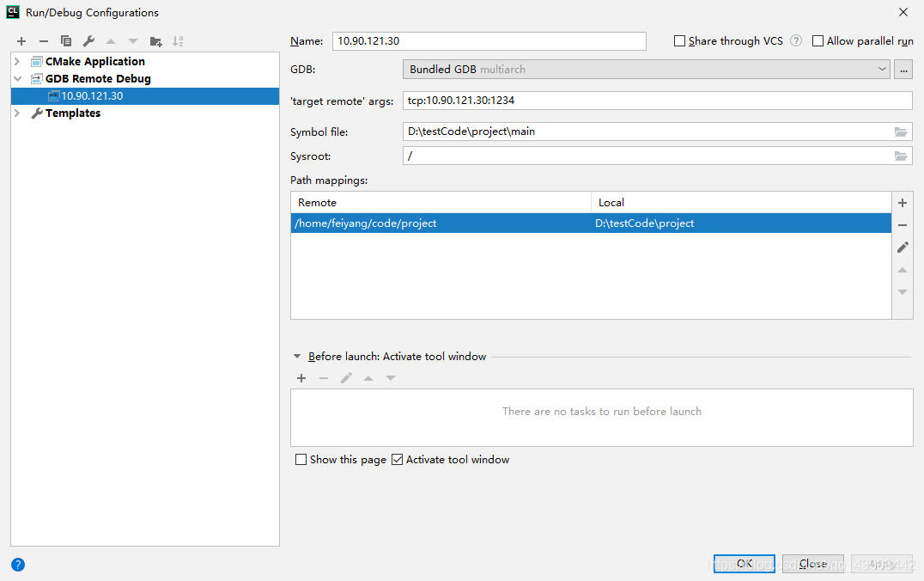Select CMake Application in tree
This screenshot has height=581, width=924.
(94, 61)
